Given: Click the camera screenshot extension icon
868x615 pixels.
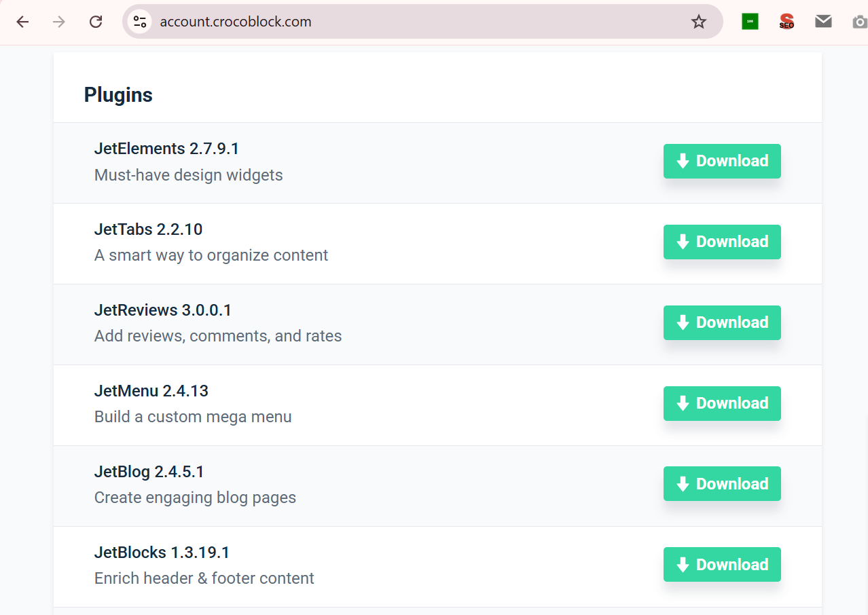Looking at the screenshot, I should point(859,22).
